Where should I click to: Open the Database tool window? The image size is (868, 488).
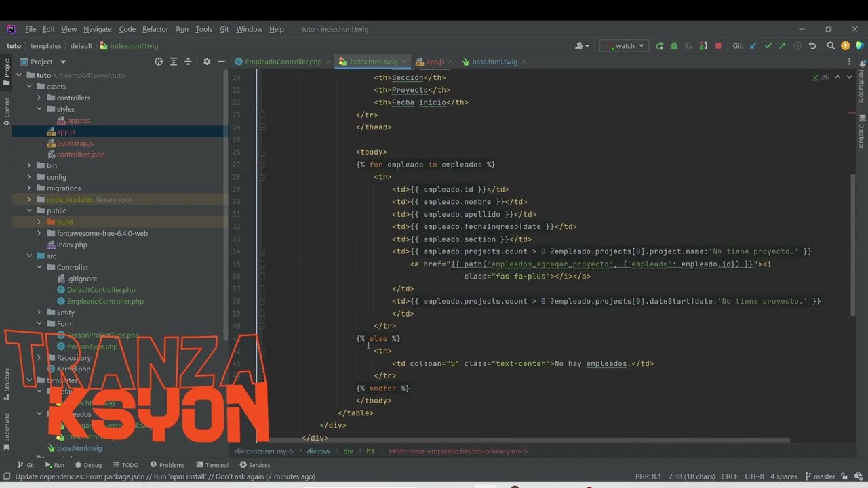(x=862, y=132)
